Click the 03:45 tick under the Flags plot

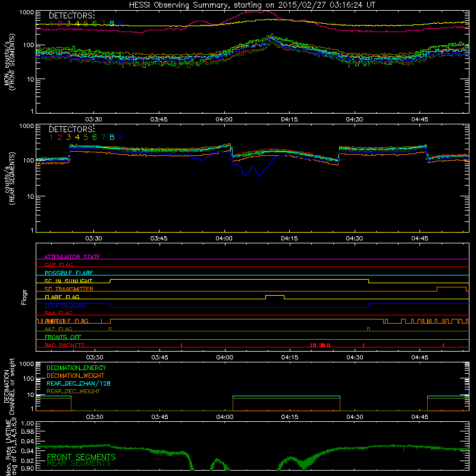(x=159, y=358)
